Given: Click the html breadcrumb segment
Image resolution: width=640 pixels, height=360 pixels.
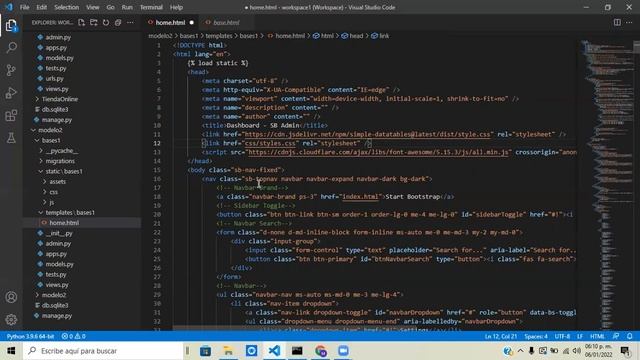Looking at the screenshot, I should click(x=324, y=36).
